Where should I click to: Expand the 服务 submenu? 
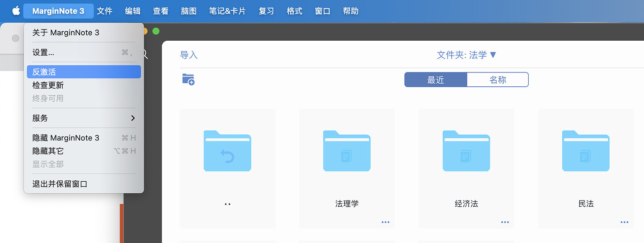(x=84, y=118)
